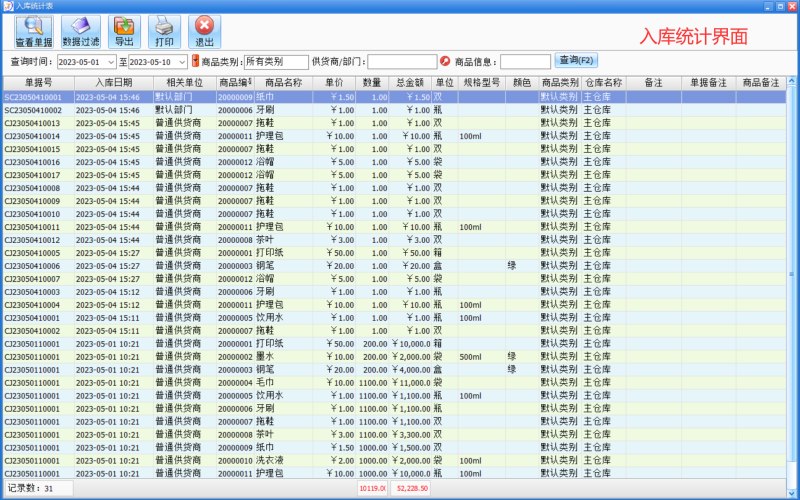Click the total amount 52,228.50 summary
800x500 pixels.
(x=410, y=488)
